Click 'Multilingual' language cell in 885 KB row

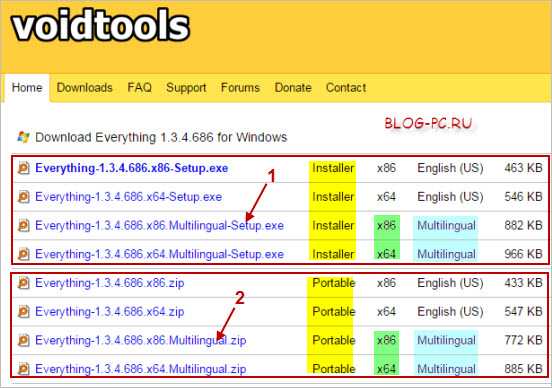pos(446,369)
